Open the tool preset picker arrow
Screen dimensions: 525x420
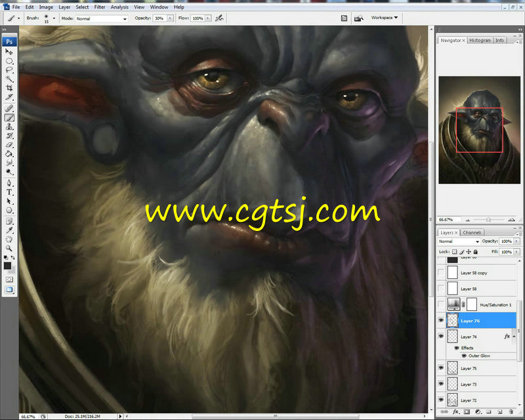19,18
